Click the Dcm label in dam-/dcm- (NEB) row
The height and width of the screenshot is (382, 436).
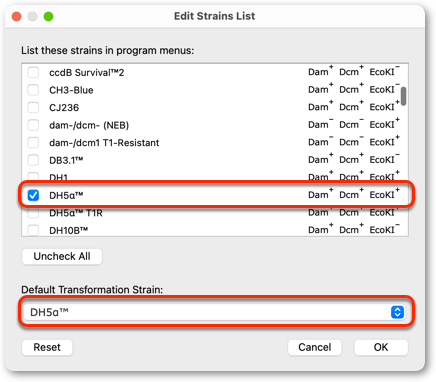pos(351,124)
